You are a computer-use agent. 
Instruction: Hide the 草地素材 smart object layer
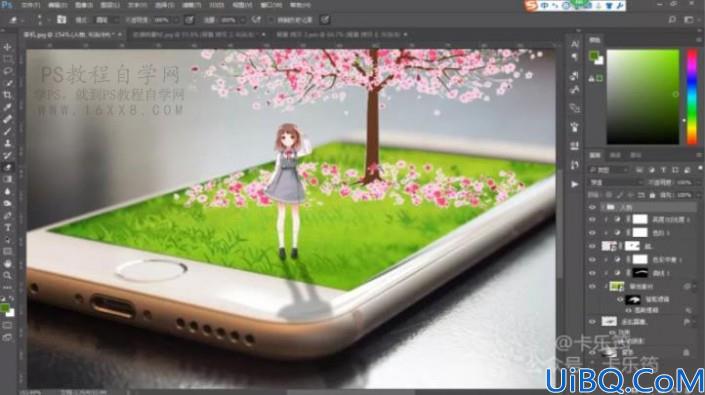(x=592, y=287)
